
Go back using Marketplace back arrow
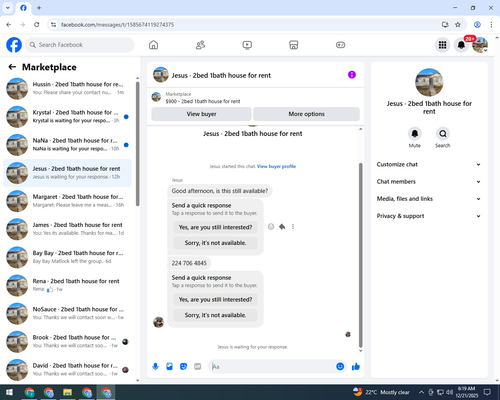pos(12,67)
